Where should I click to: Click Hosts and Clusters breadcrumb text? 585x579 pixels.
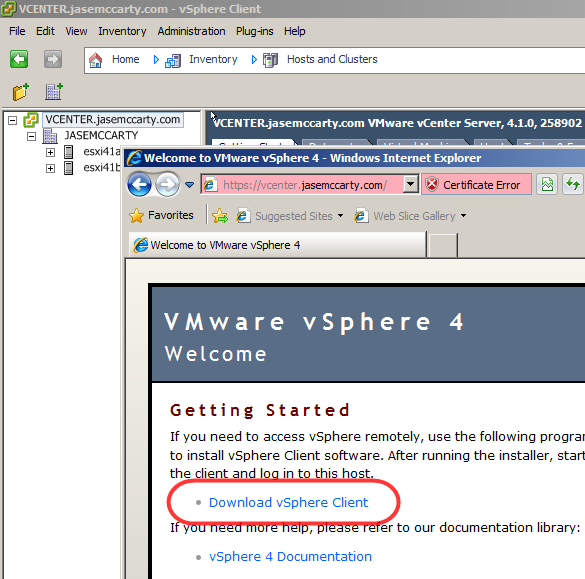(332, 59)
